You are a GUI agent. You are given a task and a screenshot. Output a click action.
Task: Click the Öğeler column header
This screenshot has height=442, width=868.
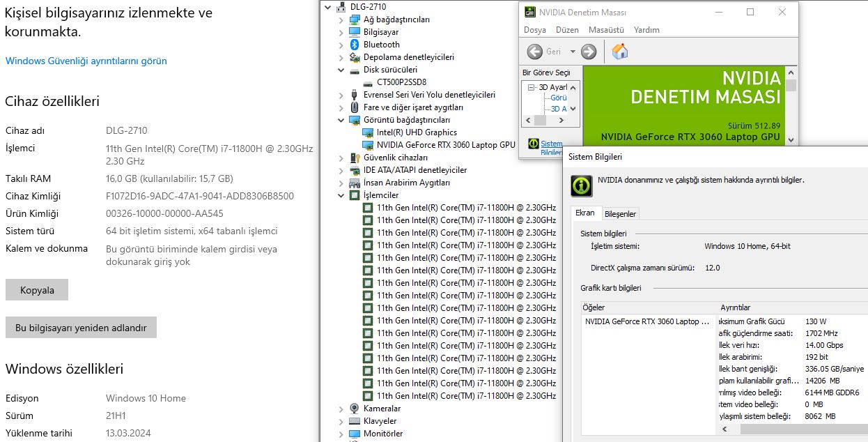[650, 307]
